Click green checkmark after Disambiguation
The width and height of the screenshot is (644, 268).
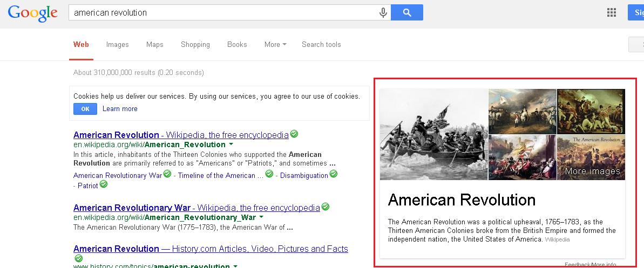click(334, 174)
